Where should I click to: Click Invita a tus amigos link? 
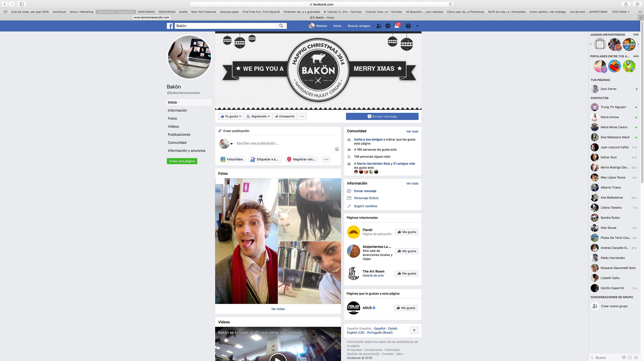click(368, 139)
